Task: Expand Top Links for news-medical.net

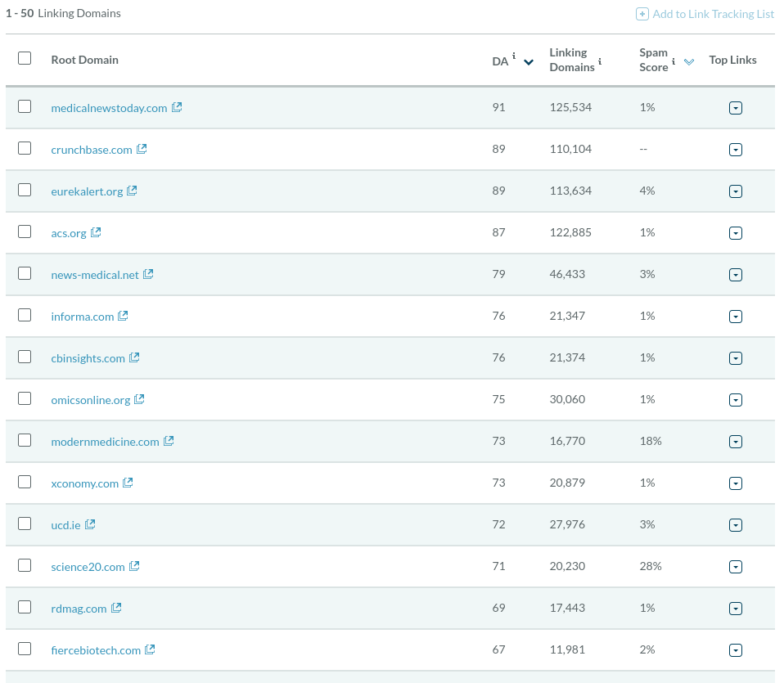Action: pos(736,275)
